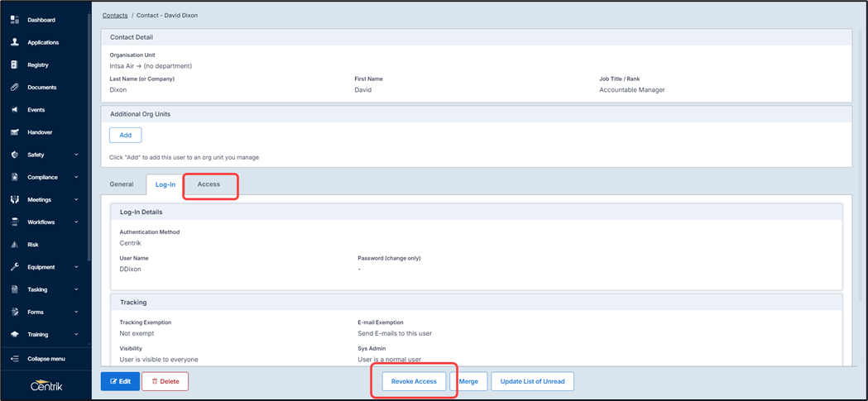Click the Tasking icon in sidebar
Image resolution: width=868 pixels, height=401 pixels.
(x=15, y=289)
